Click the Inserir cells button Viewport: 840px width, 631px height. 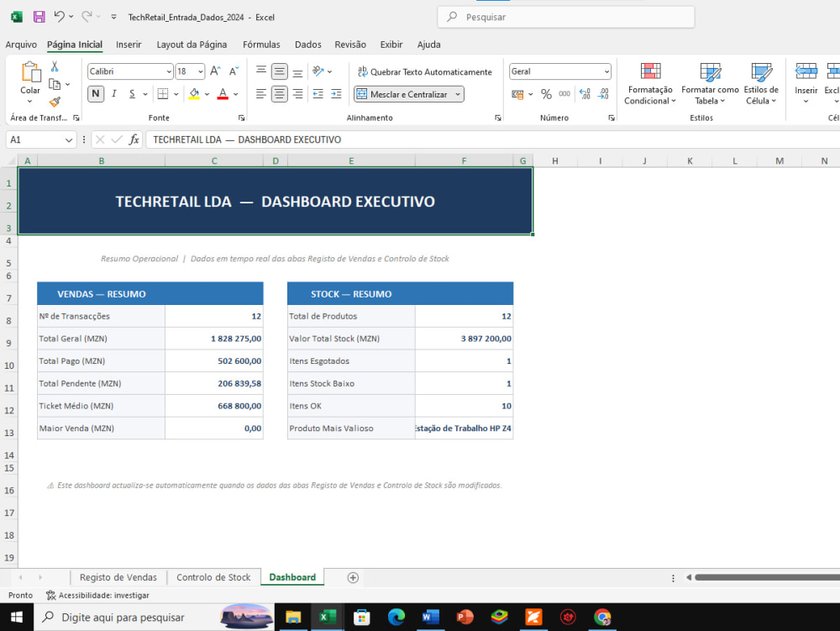(x=806, y=83)
